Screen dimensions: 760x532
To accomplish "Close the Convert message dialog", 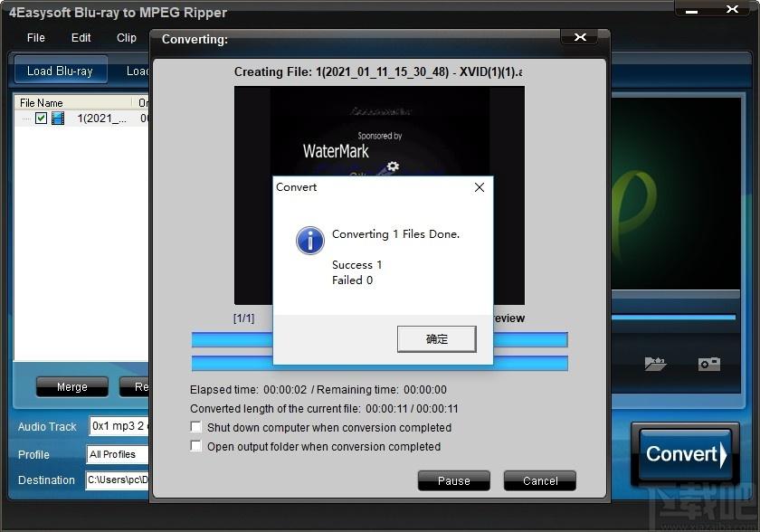I will pos(480,187).
